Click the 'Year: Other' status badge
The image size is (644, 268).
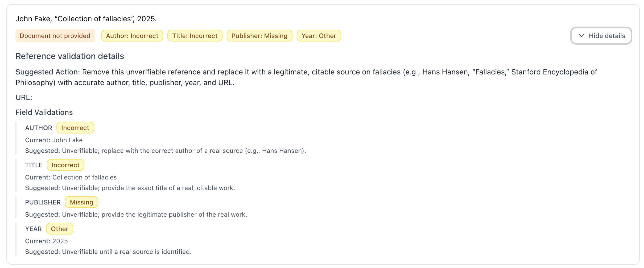[x=319, y=36]
